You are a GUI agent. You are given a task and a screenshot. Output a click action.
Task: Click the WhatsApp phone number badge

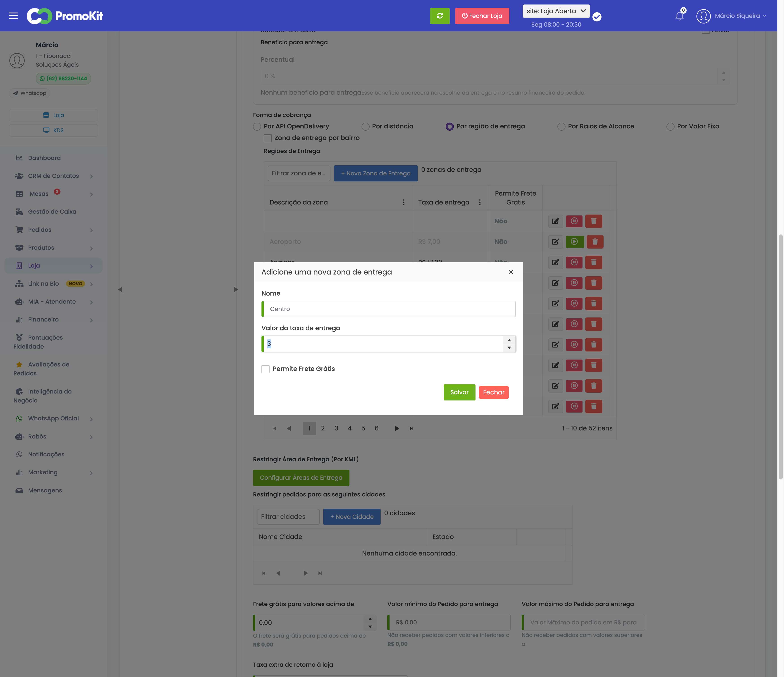tap(63, 78)
